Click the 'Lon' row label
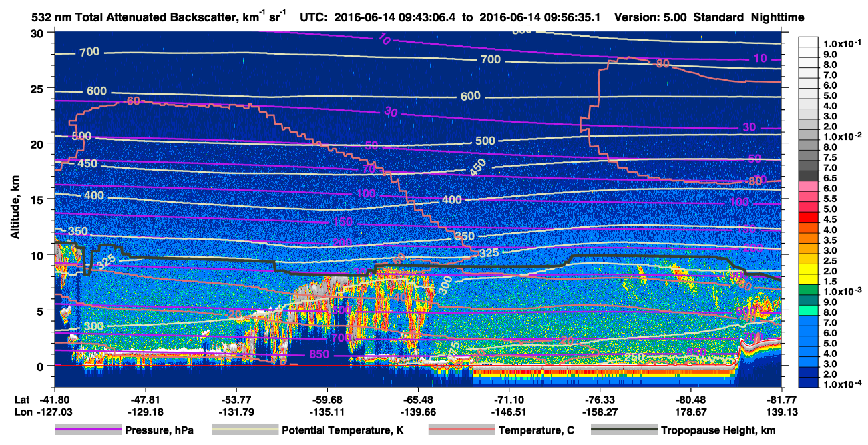This screenshot has width=868, height=445. 23,412
